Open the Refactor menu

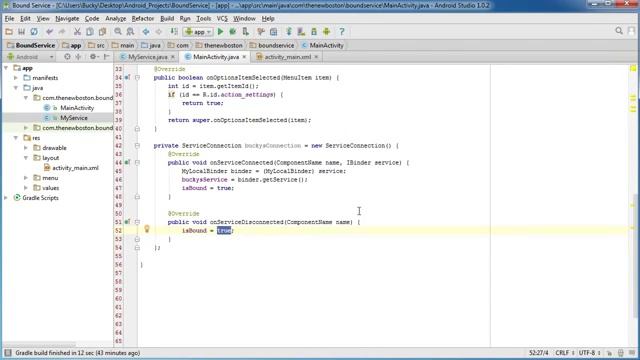pyautogui.click(x=143, y=18)
